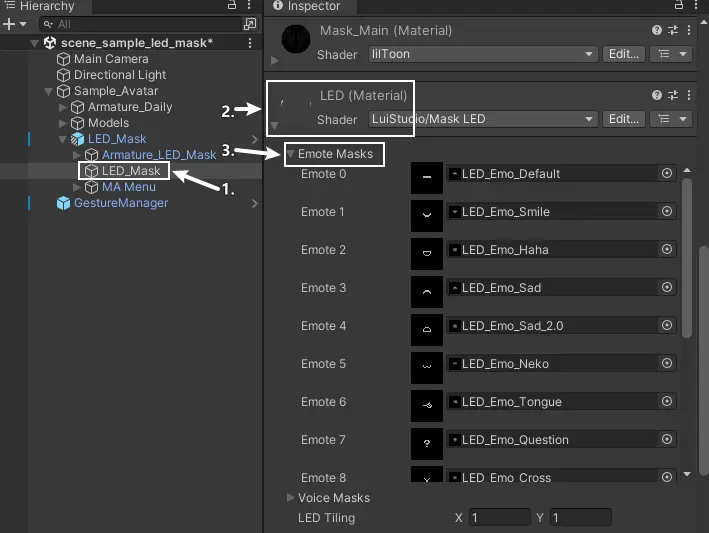The height and width of the screenshot is (533, 709).
Task: Select the Models object
Action: [108, 123]
